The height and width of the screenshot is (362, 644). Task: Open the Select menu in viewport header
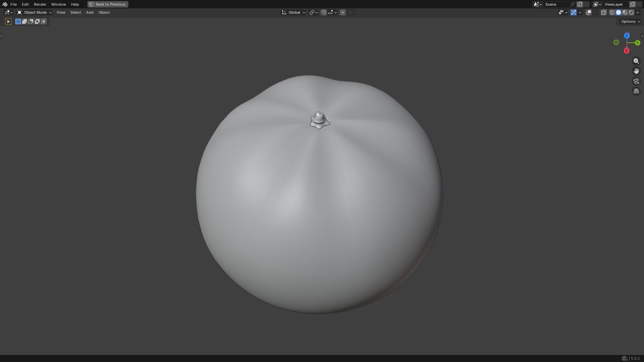(75, 12)
